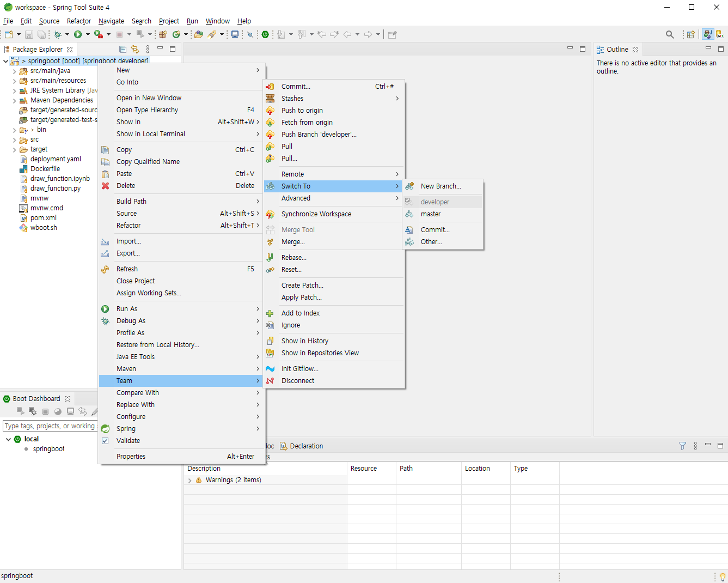Click the Filters funnel icon in the Problems view
The image size is (728, 583).
click(682, 446)
